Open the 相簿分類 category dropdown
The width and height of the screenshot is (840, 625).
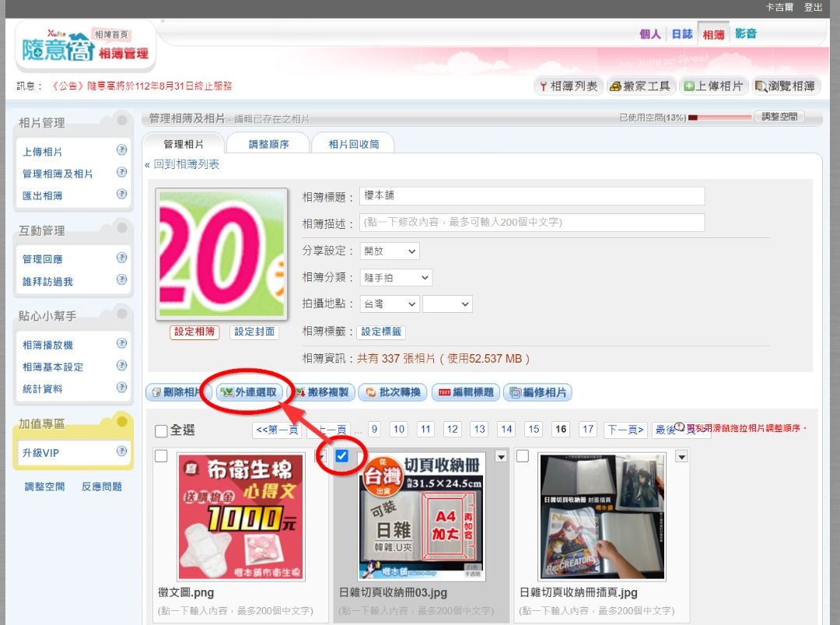coord(396,278)
